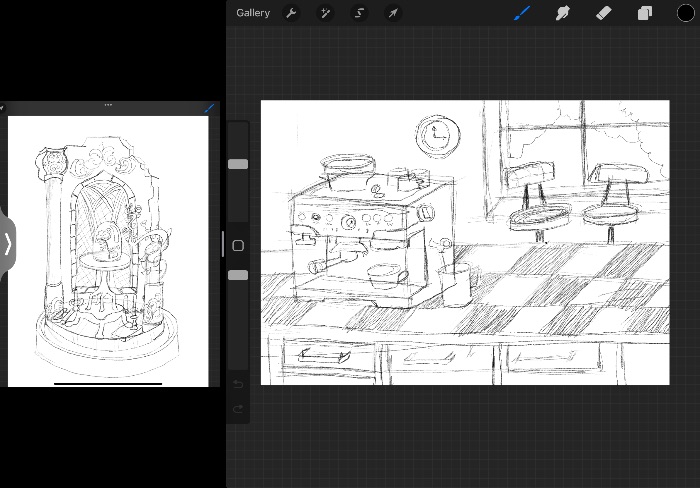Tap the three-dot multitasking handle on left window

108,105
